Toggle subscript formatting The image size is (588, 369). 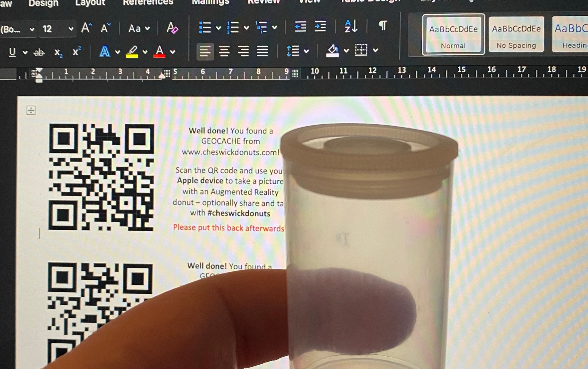(x=59, y=53)
